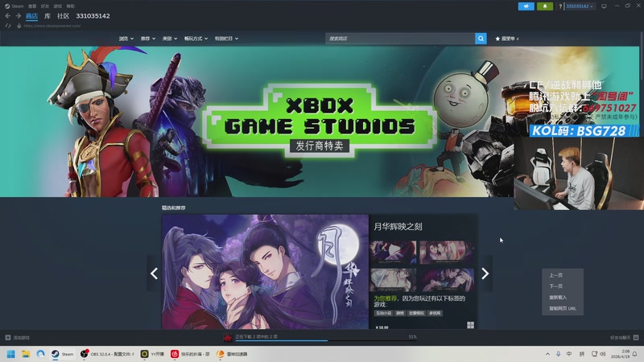
Task: Choose 复制网页 URL in the context menu
Action: 563,308
